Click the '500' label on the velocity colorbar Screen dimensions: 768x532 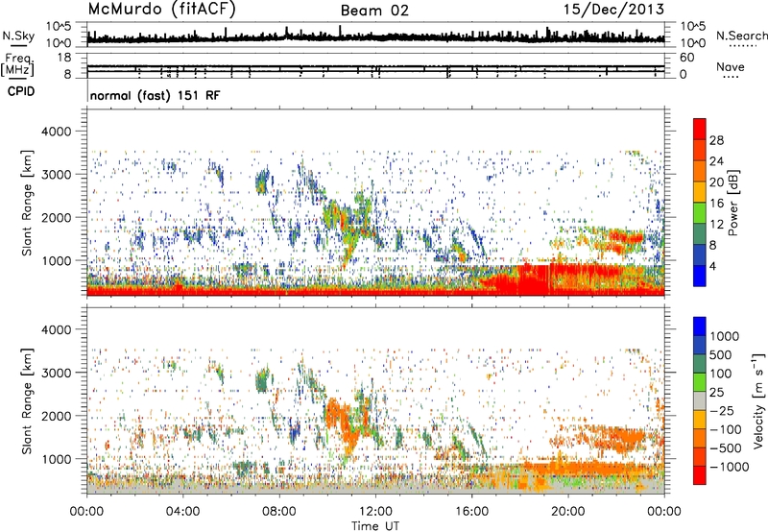tap(721, 355)
